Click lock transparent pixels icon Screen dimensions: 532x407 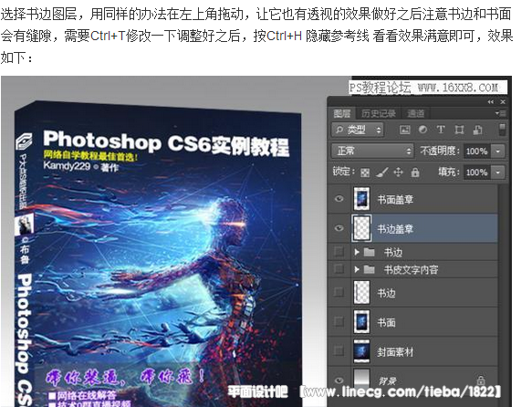[x=365, y=172]
